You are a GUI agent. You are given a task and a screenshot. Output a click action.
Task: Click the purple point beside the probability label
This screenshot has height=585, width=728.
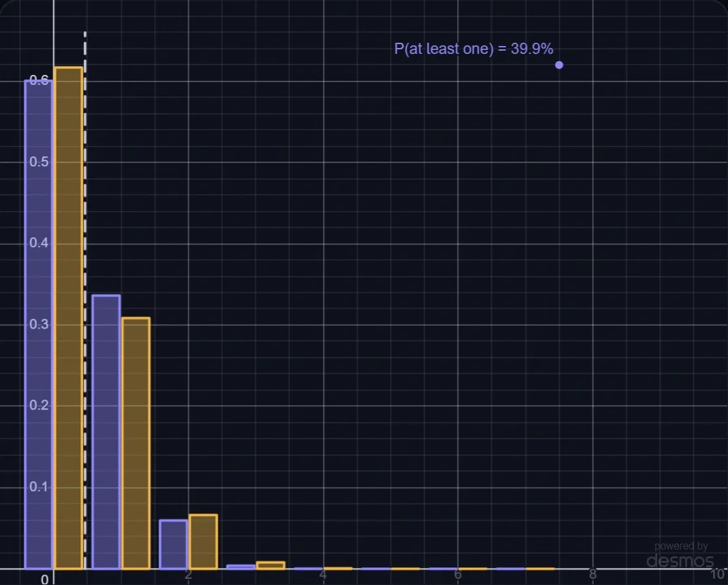(559, 65)
